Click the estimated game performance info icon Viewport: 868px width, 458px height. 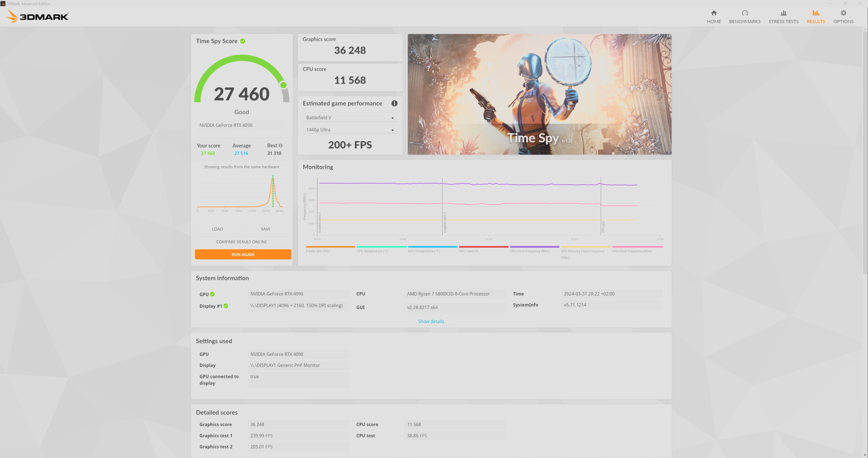[394, 104]
